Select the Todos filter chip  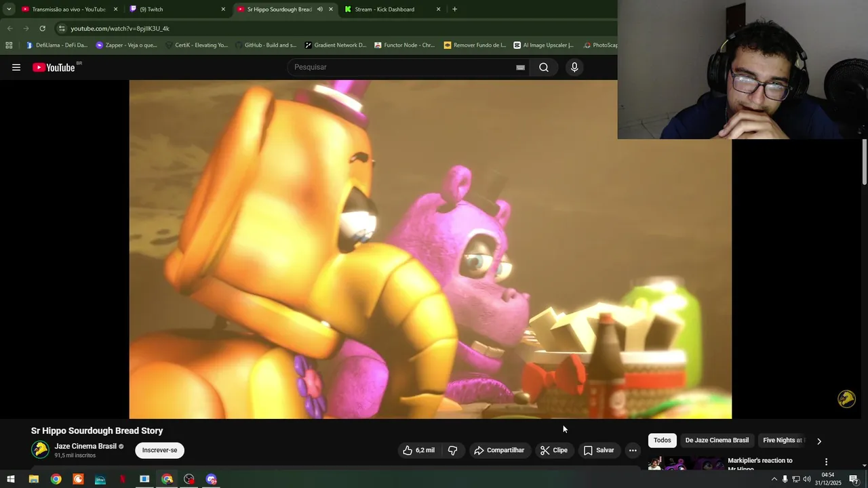point(663,441)
